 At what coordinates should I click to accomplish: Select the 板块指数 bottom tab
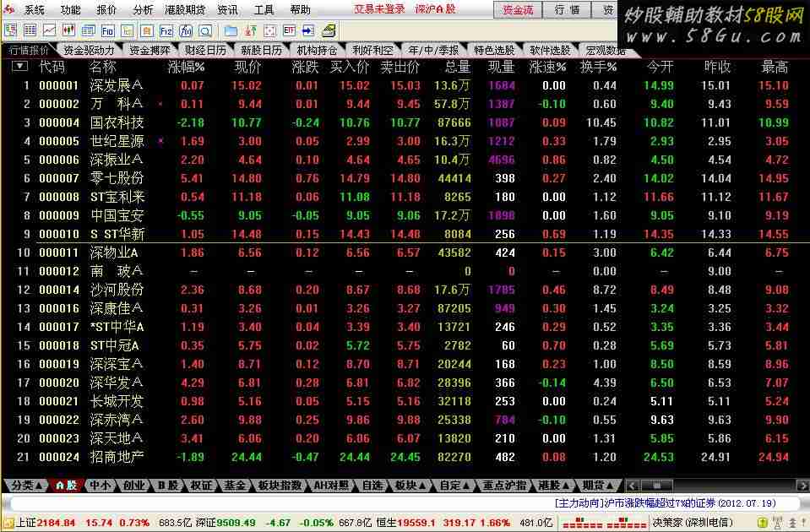(x=280, y=486)
